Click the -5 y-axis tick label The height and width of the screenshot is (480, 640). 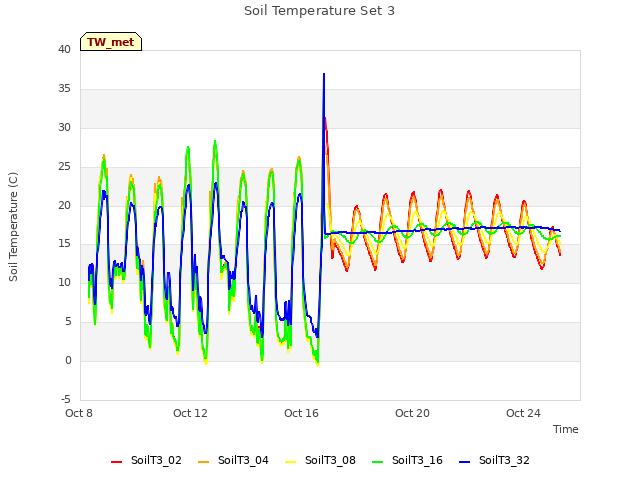tap(66, 400)
